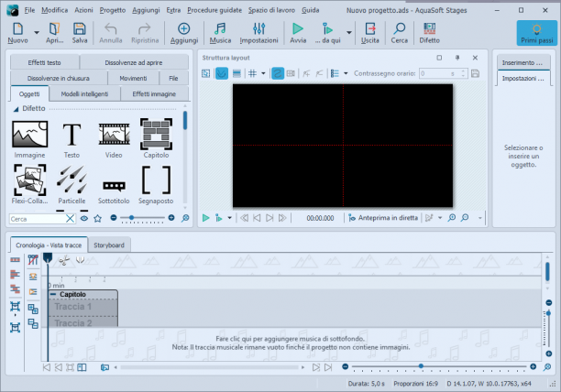Play the layout preview green arrow
Image resolution: width=561 pixels, height=392 pixels.
click(x=205, y=218)
